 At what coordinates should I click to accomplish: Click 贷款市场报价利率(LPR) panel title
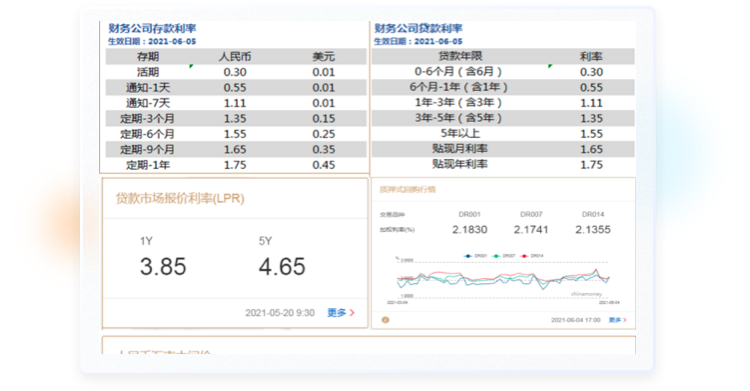180,198
